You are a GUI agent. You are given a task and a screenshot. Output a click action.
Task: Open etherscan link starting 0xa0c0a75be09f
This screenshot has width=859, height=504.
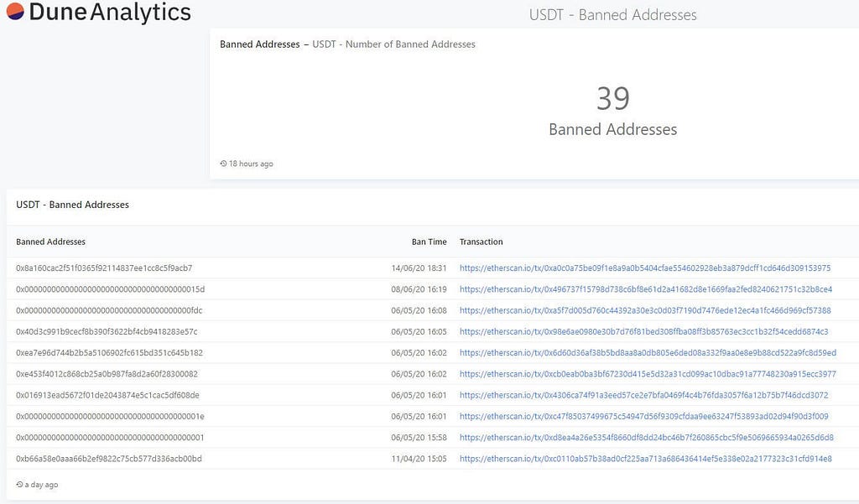[645, 268]
